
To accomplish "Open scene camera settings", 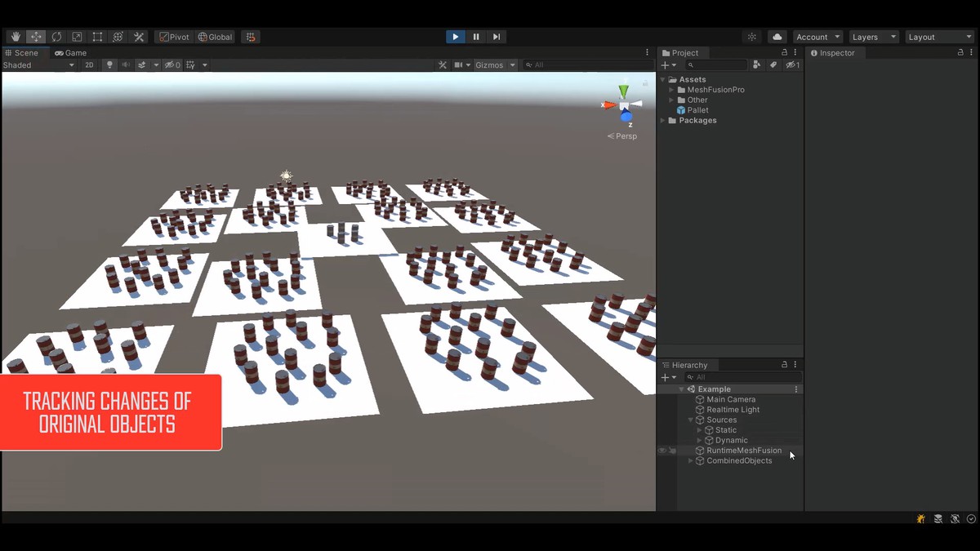I will point(462,64).
